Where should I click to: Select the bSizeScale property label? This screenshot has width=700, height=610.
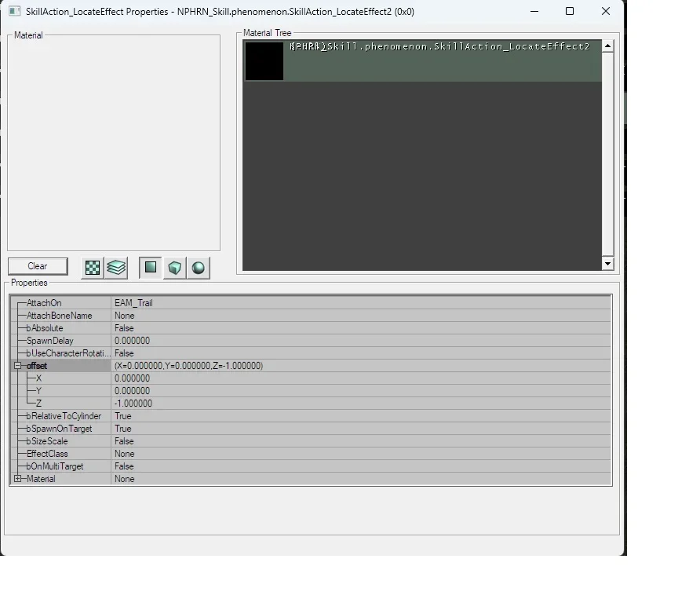click(47, 441)
